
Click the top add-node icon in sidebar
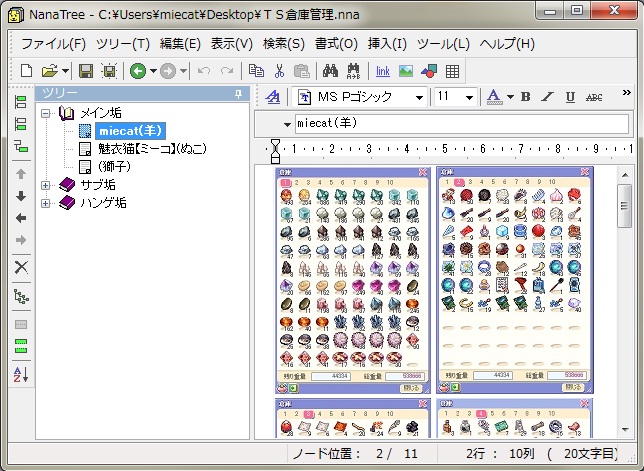click(x=21, y=102)
